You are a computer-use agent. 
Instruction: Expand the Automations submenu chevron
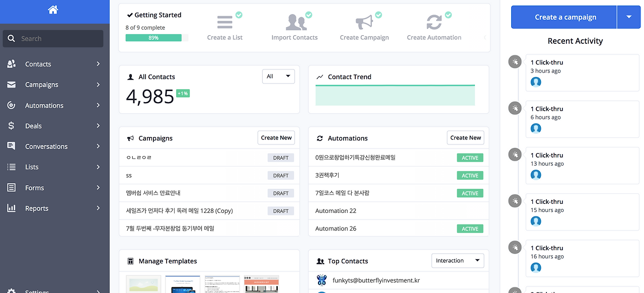pos(98,105)
